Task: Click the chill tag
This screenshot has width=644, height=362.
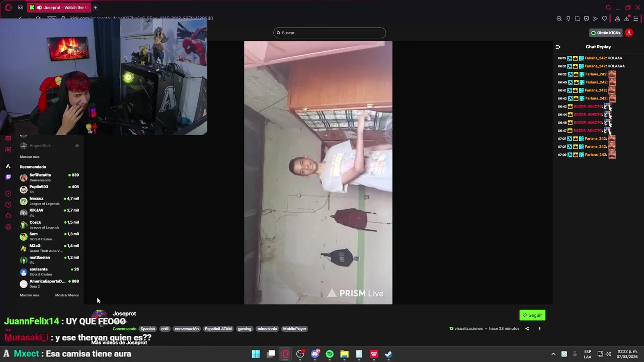Action: (x=165, y=329)
